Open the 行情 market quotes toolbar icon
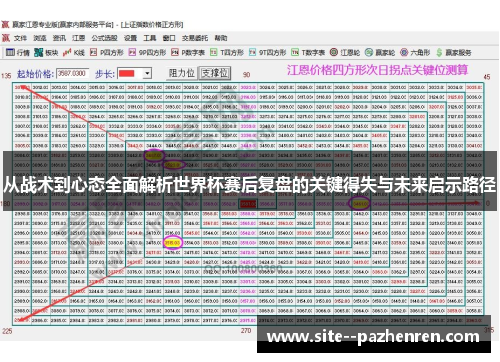Image resolution: width=500 pixels, height=362 pixels. coord(10,52)
